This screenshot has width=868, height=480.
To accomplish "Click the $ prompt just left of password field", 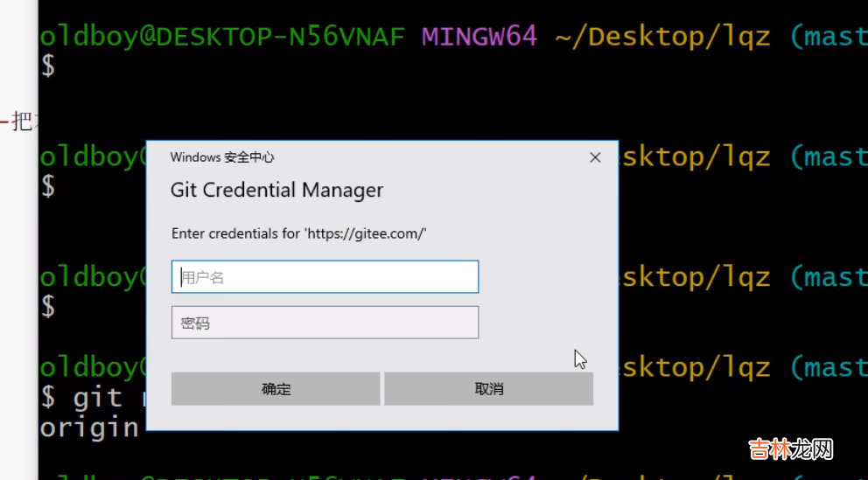I will pyautogui.click(x=48, y=307).
